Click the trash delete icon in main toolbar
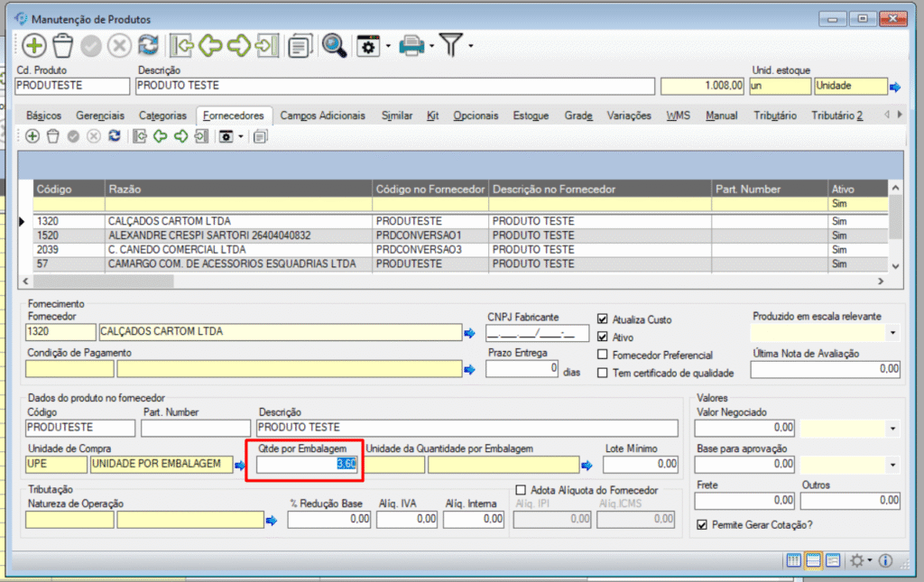Screen dimensions: 924x582 tap(62, 46)
